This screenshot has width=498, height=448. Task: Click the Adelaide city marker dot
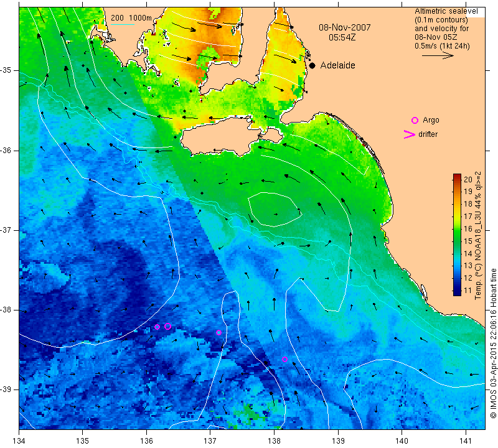click(x=312, y=65)
